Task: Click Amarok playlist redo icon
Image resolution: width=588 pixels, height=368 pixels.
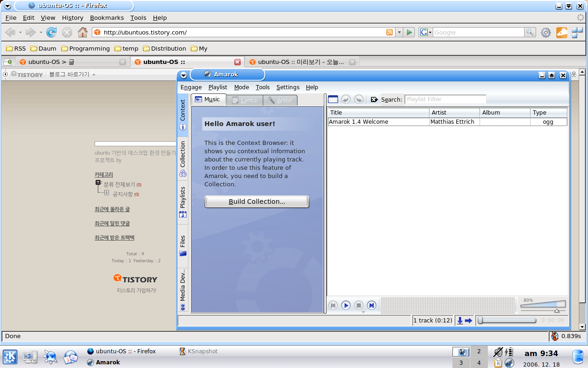Action: click(x=359, y=99)
